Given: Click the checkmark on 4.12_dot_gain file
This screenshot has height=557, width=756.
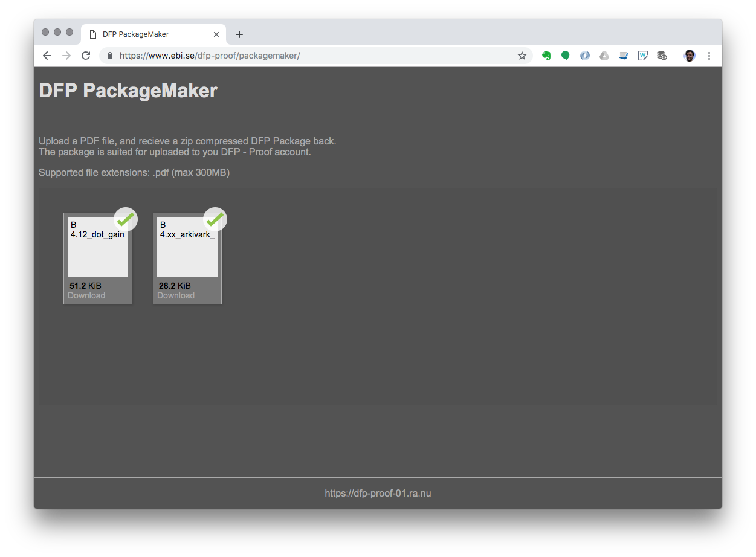Looking at the screenshot, I should [126, 219].
